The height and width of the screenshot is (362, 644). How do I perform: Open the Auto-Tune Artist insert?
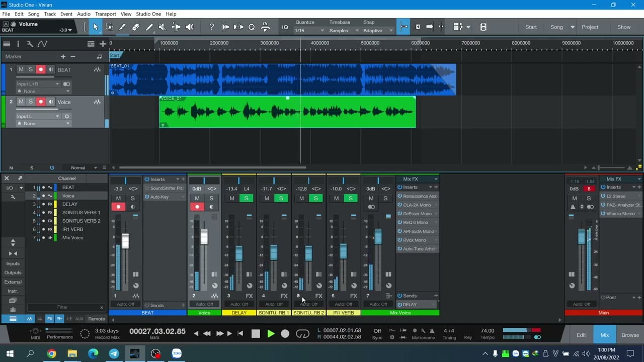point(418,249)
